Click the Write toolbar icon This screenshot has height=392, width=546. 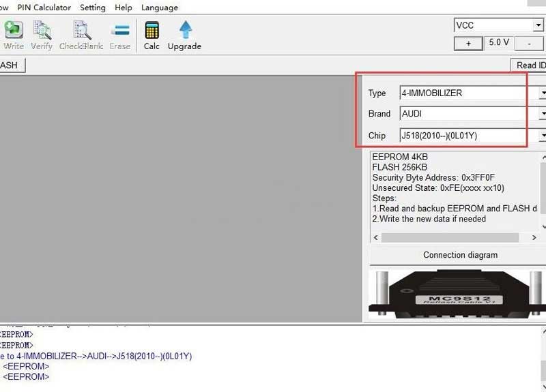coord(14,35)
